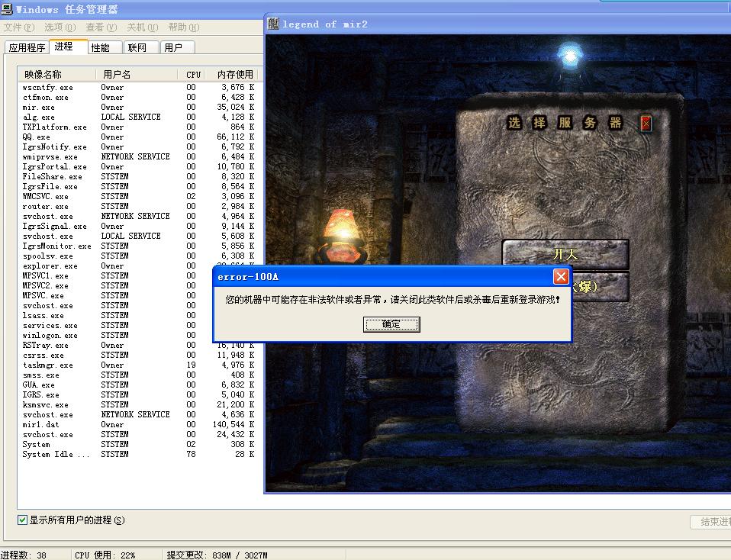
Task: Close the server selection stone panel
Action: click(x=646, y=123)
